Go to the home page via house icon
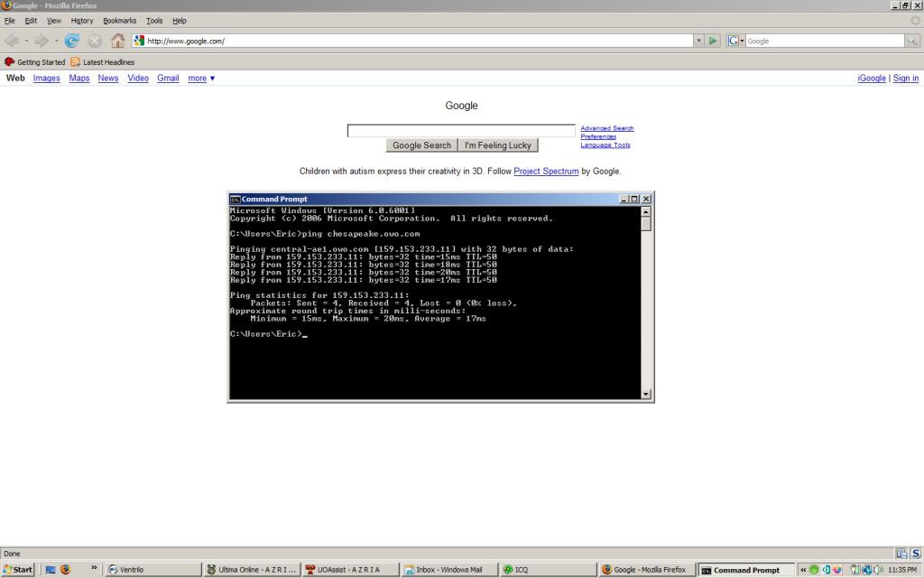This screenshot has height=578, width=924. coord(118,41)
